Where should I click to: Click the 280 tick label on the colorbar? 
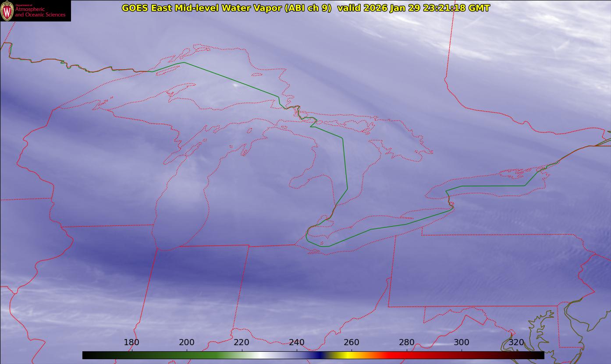pos(407,342)
